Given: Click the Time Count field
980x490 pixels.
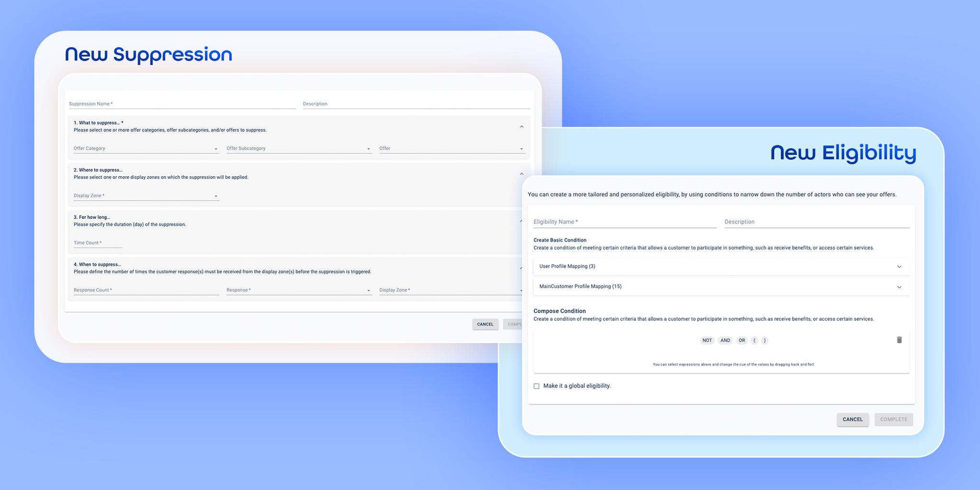Looking at the screenshot, I should [x=98, y=243].
